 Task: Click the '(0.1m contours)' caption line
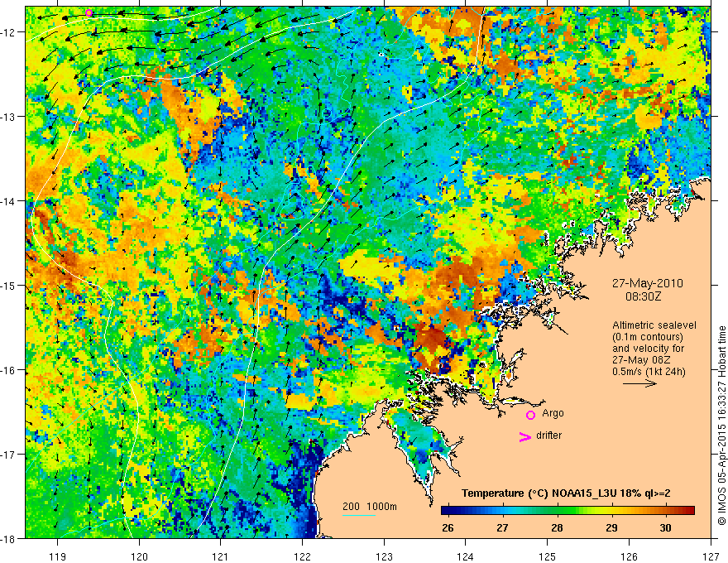point(648,337)
